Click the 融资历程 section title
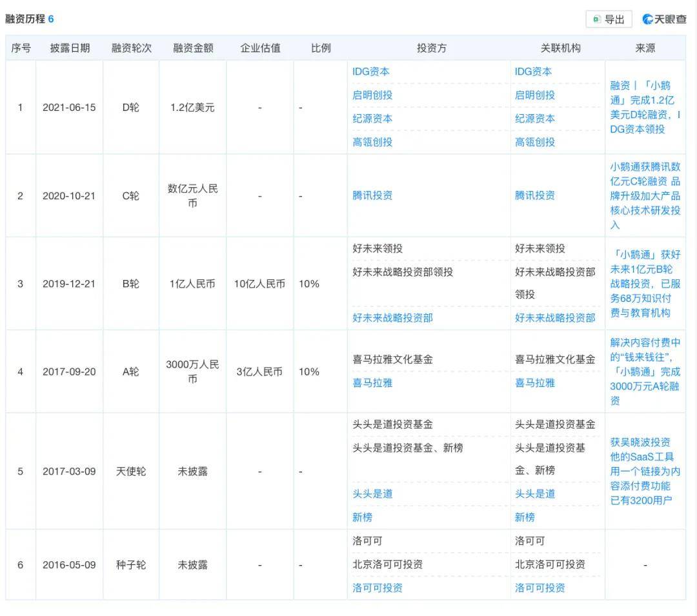This screenshot has height=616, width=697. [x=26, y=19]
